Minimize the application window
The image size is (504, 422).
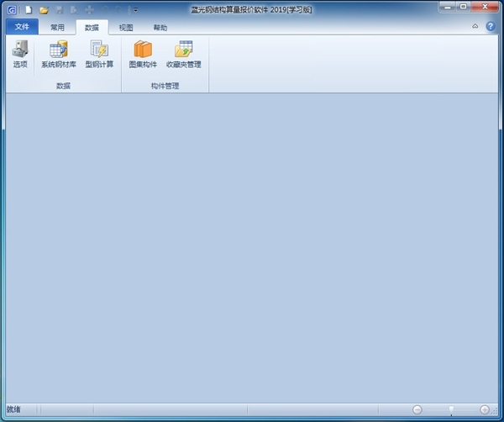448,7
